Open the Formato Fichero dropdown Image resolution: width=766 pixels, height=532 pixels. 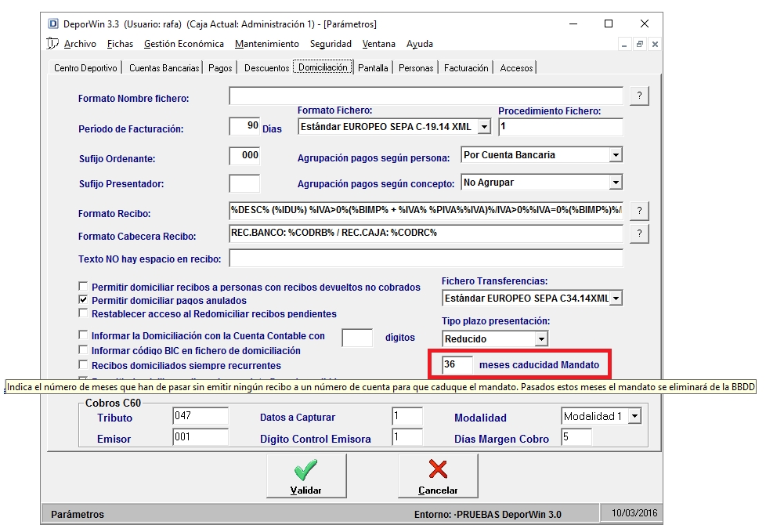483,127
